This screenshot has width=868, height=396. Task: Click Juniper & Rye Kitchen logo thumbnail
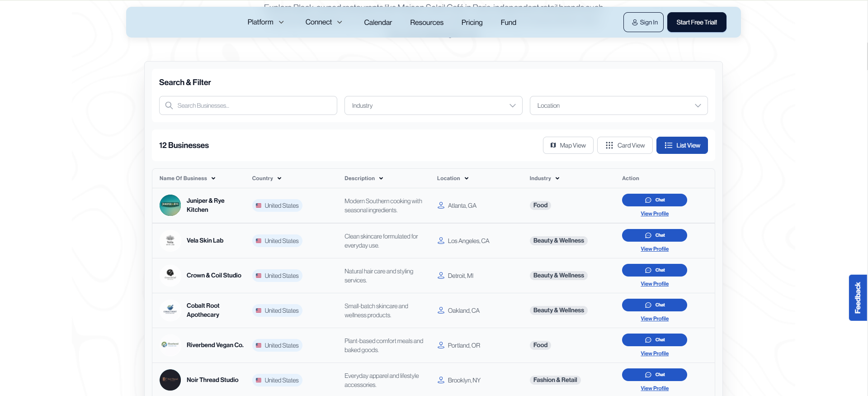click(x=170, y=205)
